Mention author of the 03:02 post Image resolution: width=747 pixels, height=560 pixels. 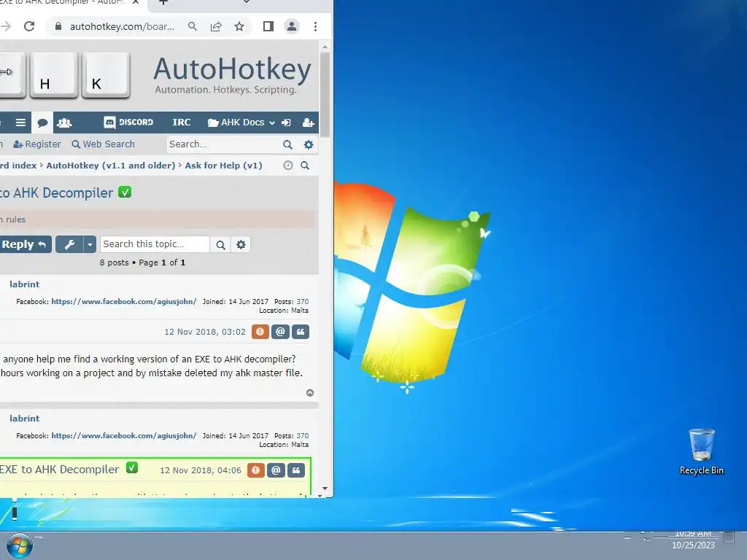click(281, 332)
